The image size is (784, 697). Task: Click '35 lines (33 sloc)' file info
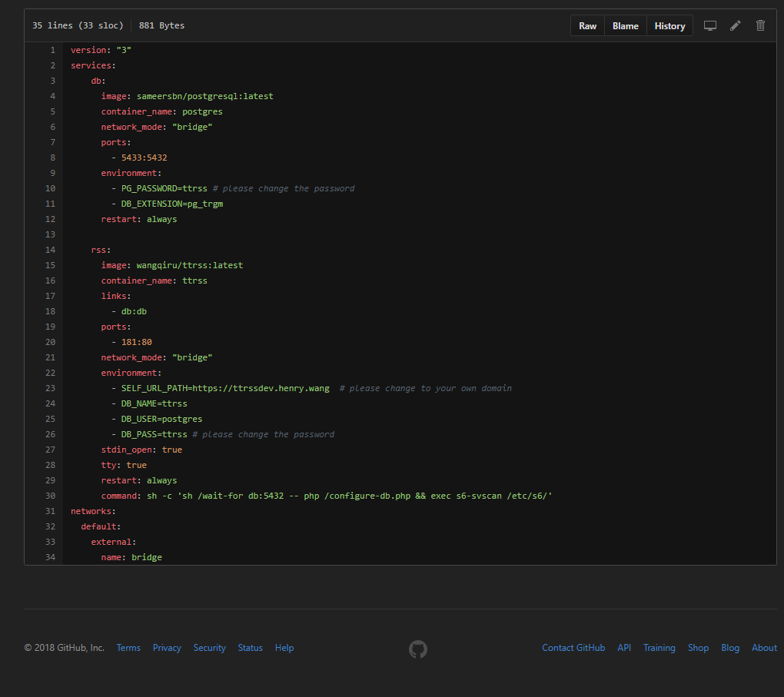(x=78, y=25)
